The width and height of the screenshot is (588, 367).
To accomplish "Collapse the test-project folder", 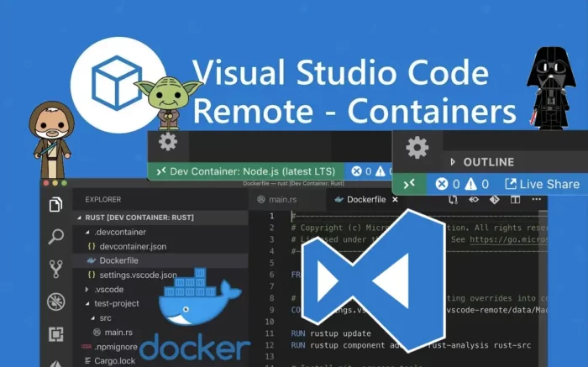I will (x=87, y=304).
